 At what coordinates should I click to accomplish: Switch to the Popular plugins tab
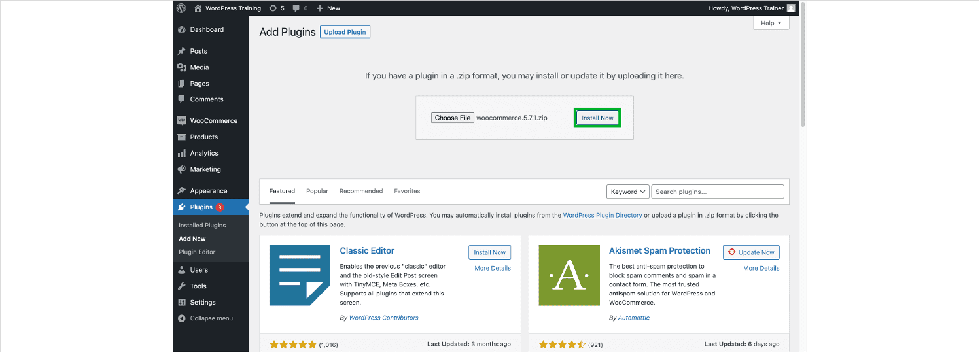tap(317, 191)
